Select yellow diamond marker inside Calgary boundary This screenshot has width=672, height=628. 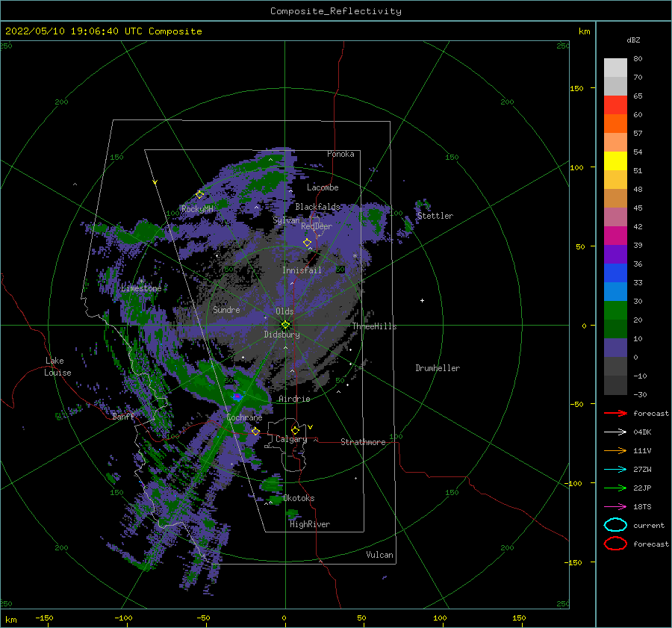tap(295, 430)
